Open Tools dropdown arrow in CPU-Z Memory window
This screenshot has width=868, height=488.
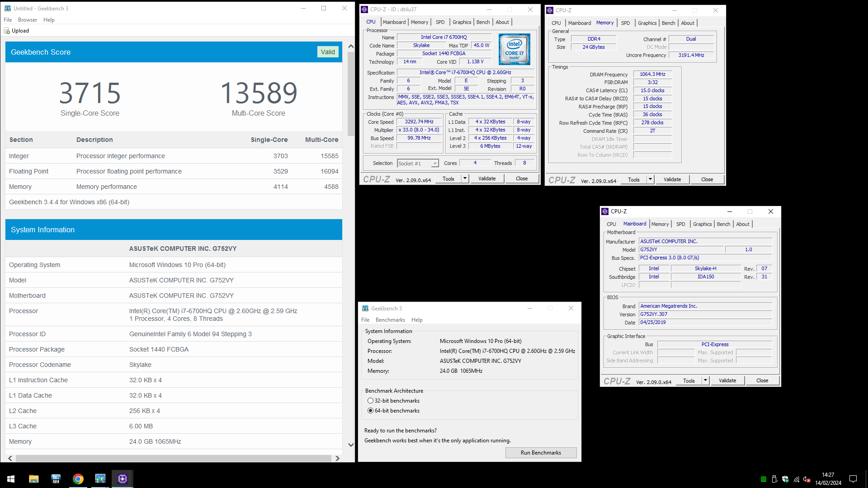(x=650, y=179)
